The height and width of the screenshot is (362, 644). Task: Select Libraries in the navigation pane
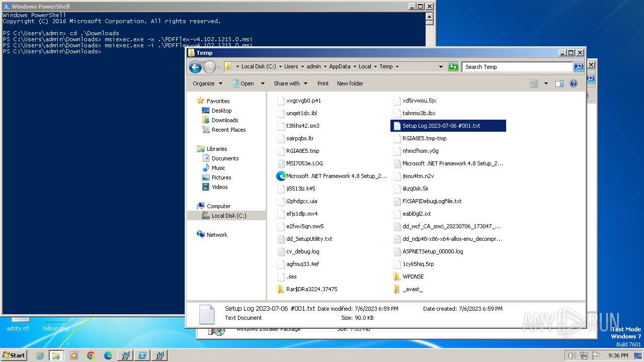(217, 149)
